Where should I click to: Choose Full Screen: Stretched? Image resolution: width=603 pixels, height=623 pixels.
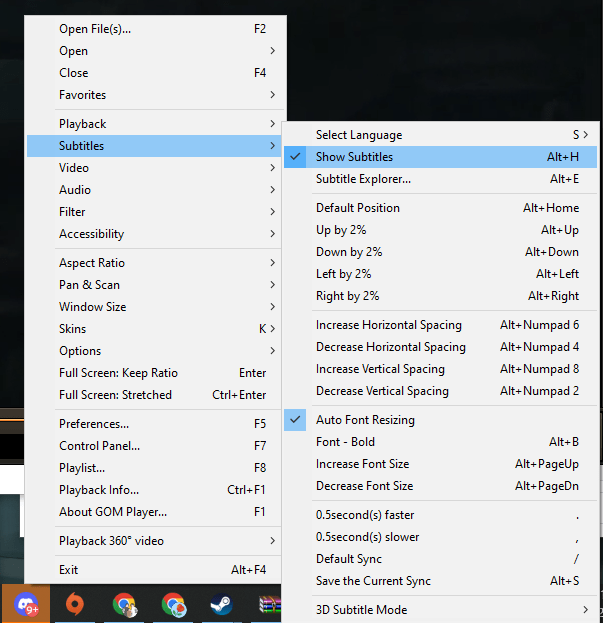154,395
